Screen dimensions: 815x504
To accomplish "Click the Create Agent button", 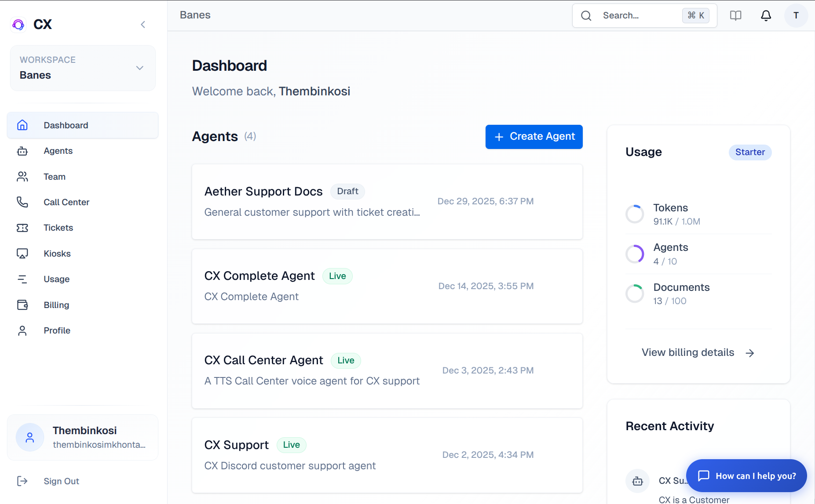I will 534,137.
